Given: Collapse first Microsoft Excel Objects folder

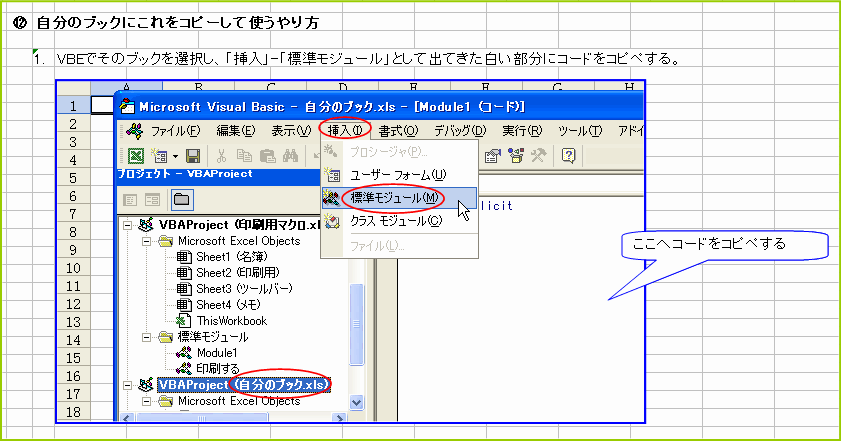Looking at the screenshot, I should [146, 241].
